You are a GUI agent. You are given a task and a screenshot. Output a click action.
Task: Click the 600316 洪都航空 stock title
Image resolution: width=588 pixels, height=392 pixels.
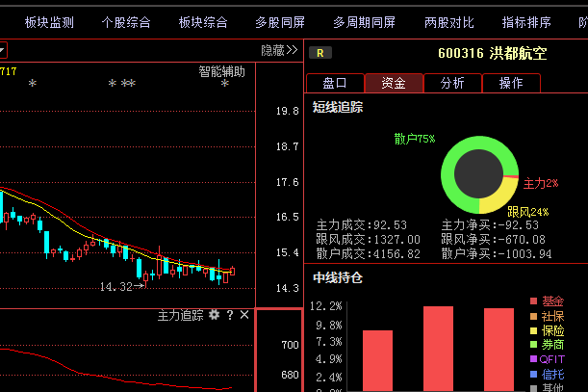click(493, 53)
